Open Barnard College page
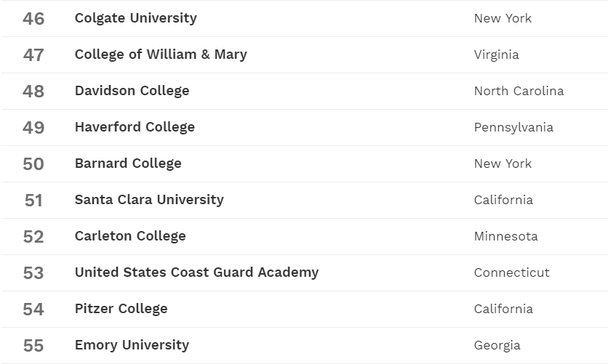This screenshot has width=608, height=364. point(128,163)
